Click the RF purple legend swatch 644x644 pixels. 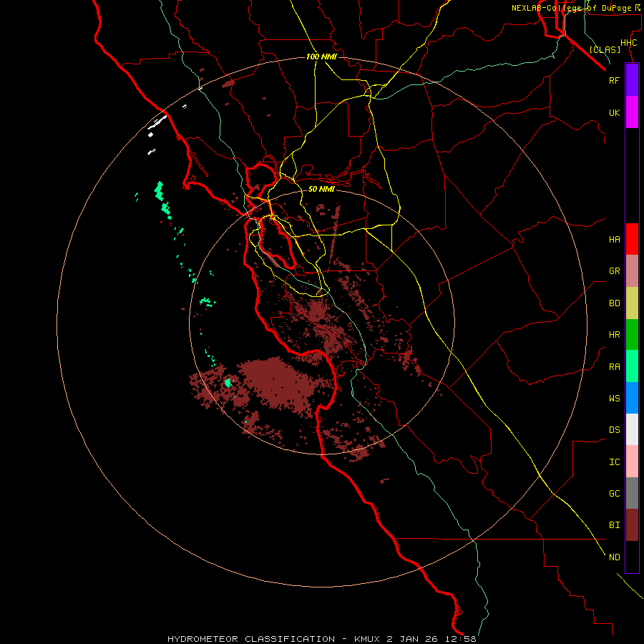632,80
